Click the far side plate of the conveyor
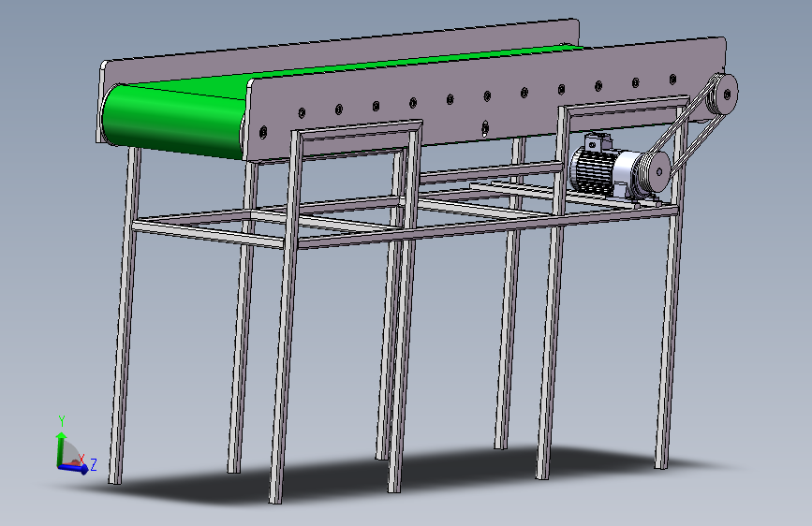 click(336, 50)
